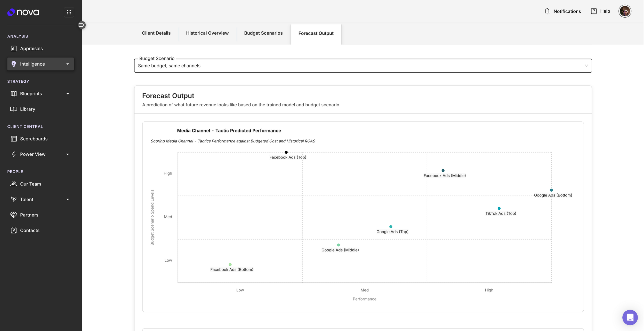Select the Forecast Output tab
644x331 pixels.
pos(316,33)
